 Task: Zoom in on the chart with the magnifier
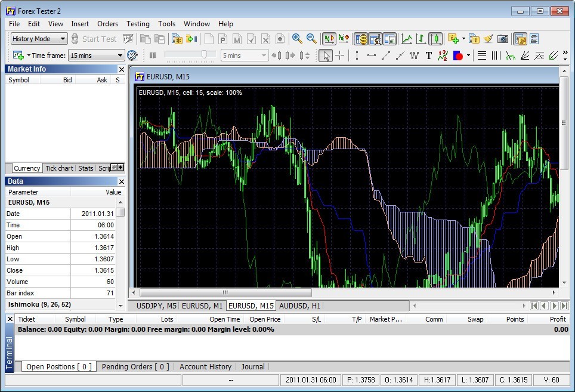pyautogui.click(x=298, y=38)
